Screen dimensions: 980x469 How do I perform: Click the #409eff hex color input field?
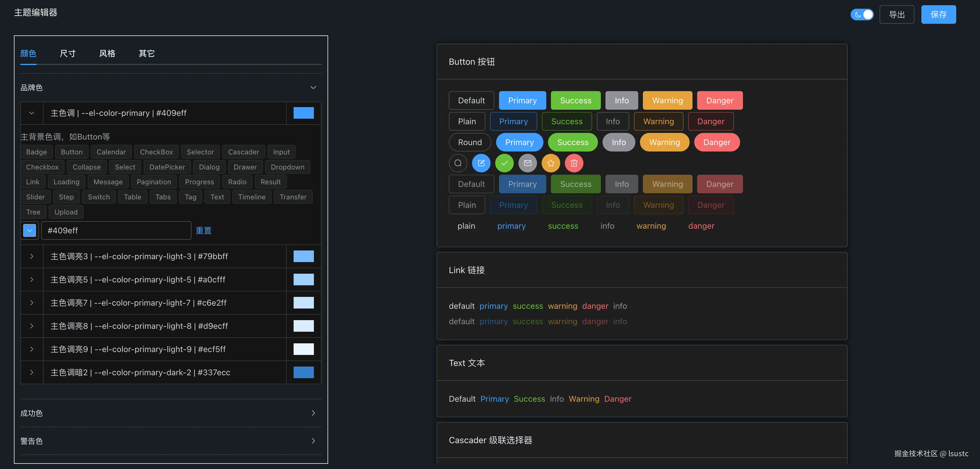[116, 230]
